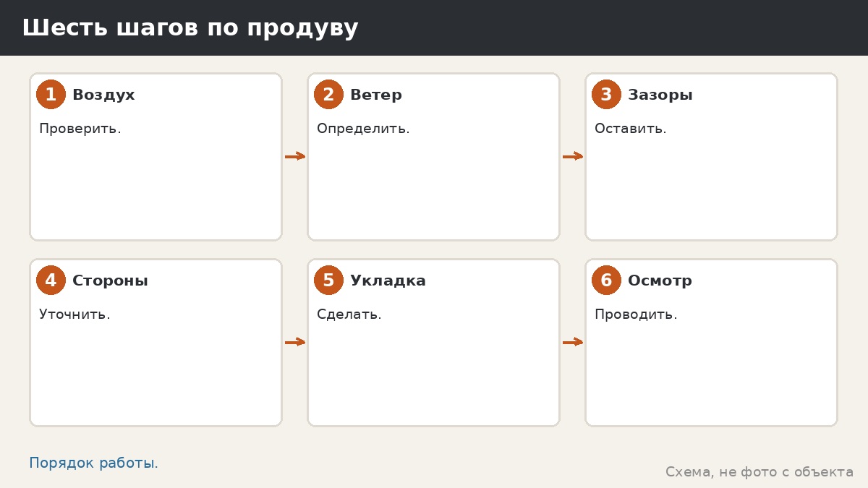Click the text Определить.

(363, 129)
